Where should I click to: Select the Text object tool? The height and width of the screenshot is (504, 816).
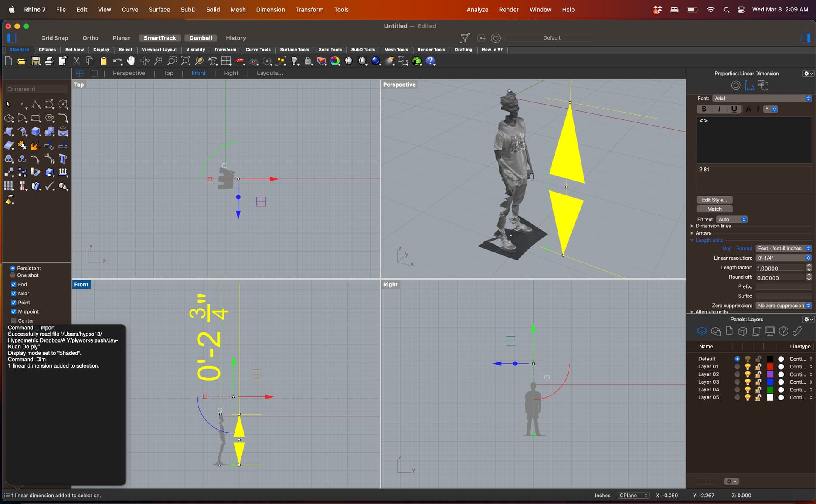tap(63, 159)
